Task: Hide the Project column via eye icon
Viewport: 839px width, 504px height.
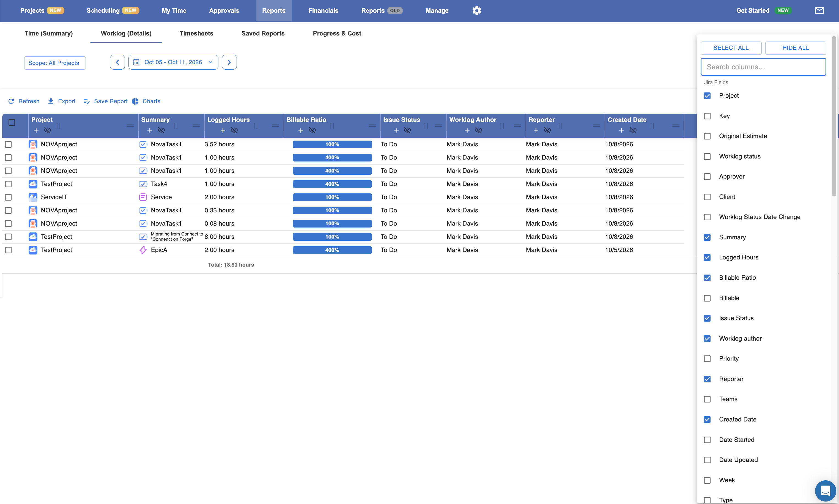Action: pos(48,130)
